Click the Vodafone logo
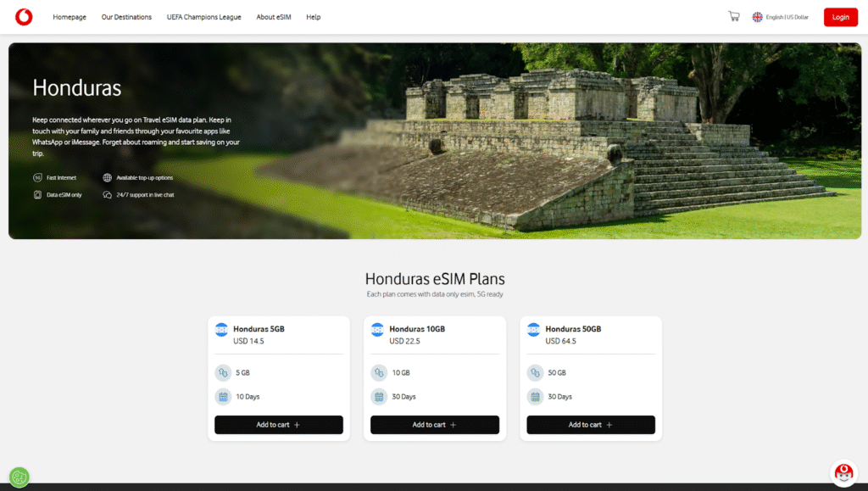Image resolution: width=868 pixels, height=491 pixels. 23,16
